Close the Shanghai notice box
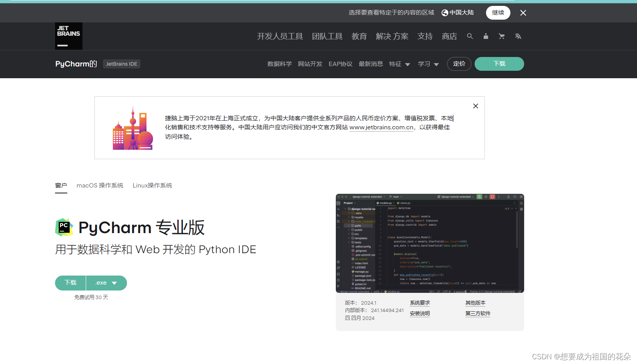 [476, 106]
